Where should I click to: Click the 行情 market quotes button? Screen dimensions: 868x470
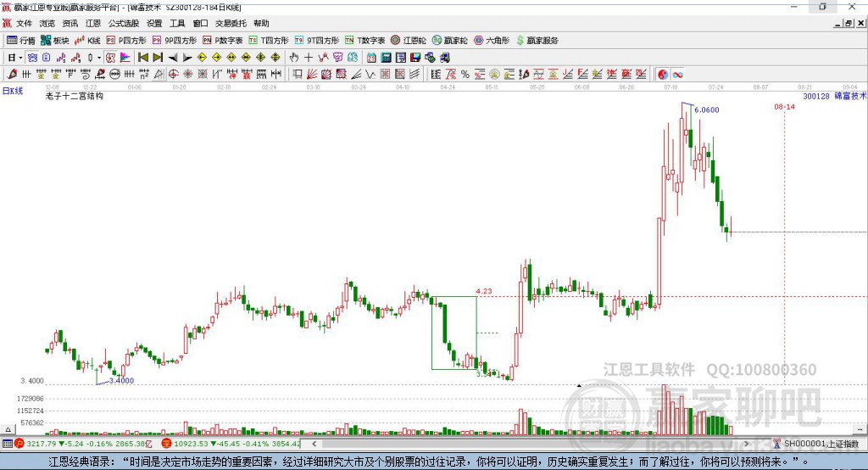point(21,41)
